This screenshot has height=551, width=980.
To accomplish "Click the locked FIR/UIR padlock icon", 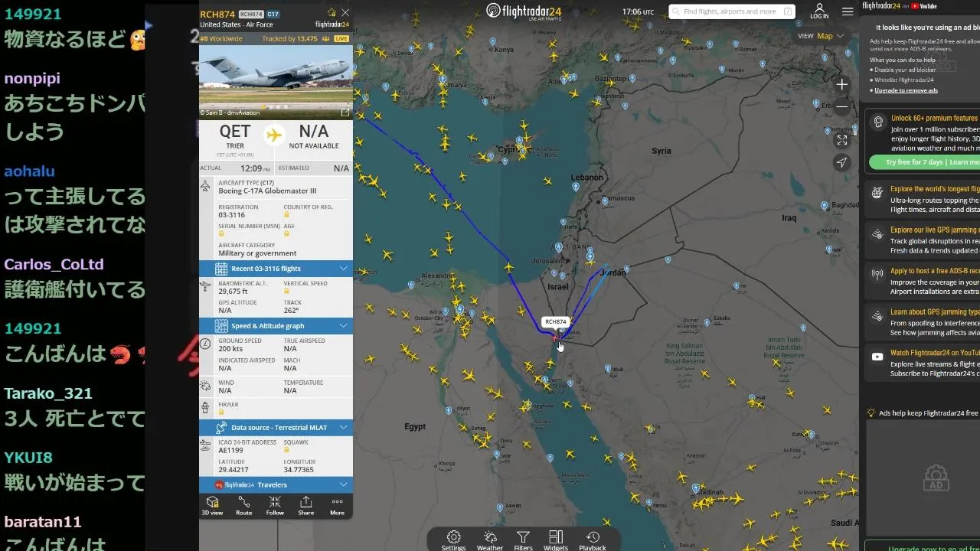I will coord(221,412).
